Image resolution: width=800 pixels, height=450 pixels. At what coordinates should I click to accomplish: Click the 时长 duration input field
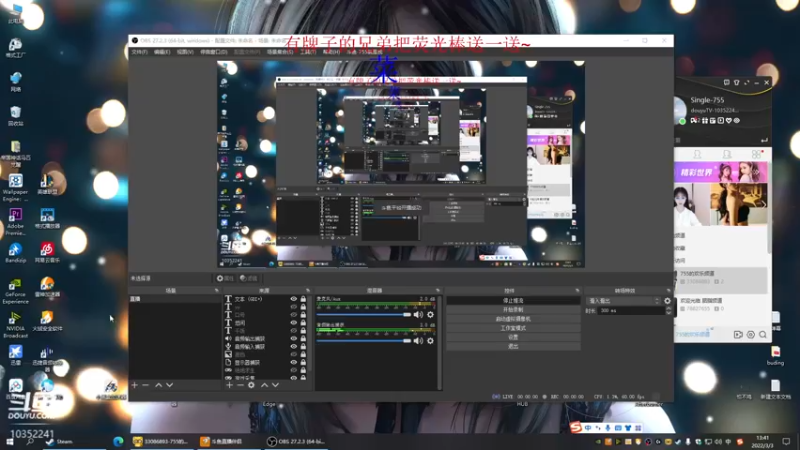click(632, 311)
